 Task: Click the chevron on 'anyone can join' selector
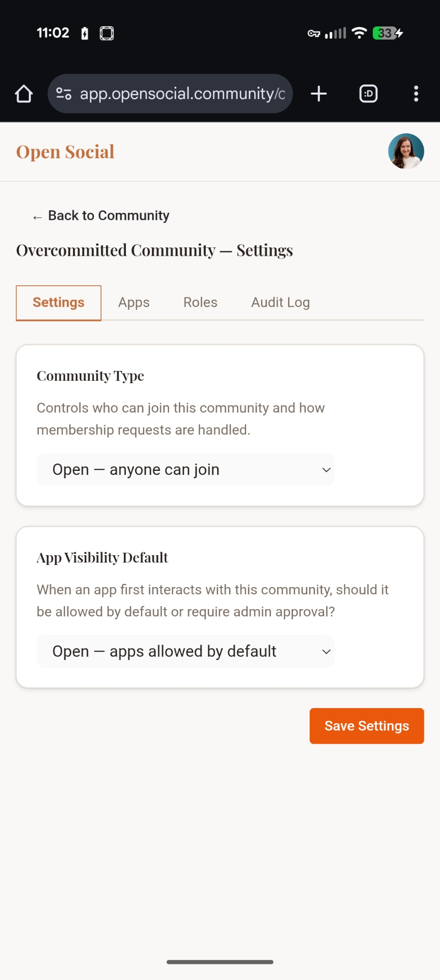(x=326, y=470)
